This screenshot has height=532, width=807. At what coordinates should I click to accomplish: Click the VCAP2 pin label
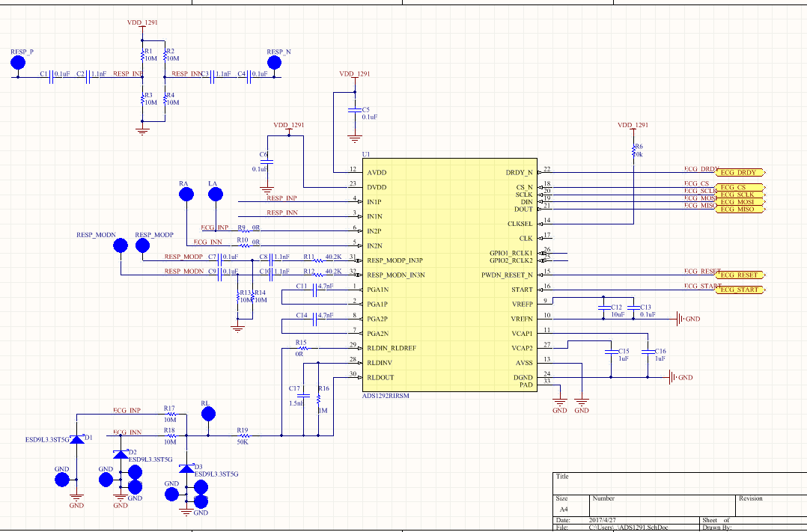[522, 349]
